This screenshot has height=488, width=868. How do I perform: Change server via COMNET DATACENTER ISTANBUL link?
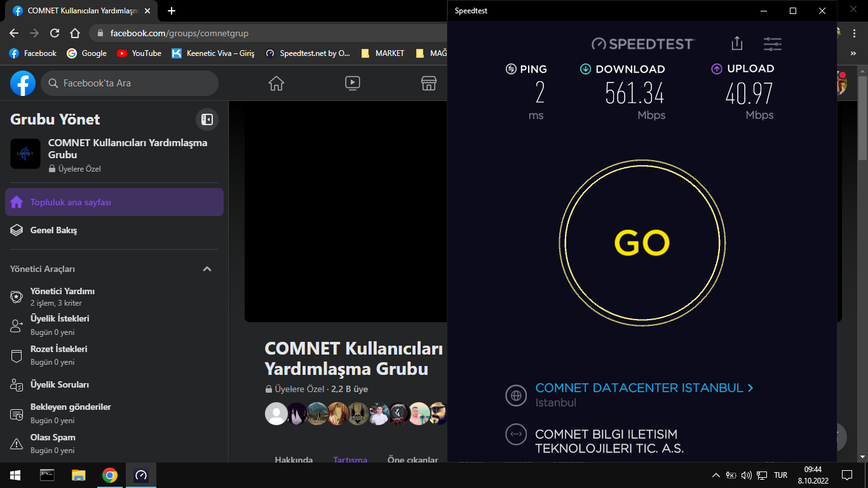(644, 388)
